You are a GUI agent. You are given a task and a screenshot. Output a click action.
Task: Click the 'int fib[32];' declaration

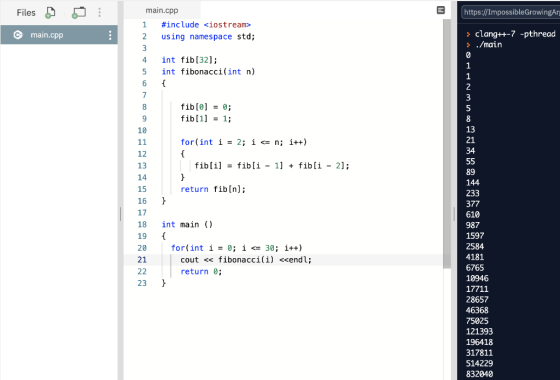[x=189, y=60]
